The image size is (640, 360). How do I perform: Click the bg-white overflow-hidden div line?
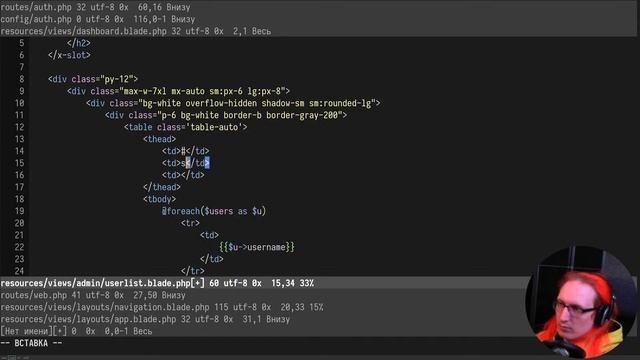pyautogui.click(x=233, y=103)
